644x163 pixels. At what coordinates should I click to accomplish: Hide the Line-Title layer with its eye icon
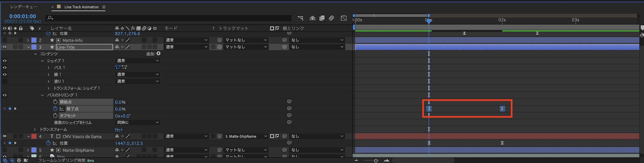click(x=5, y=47)
